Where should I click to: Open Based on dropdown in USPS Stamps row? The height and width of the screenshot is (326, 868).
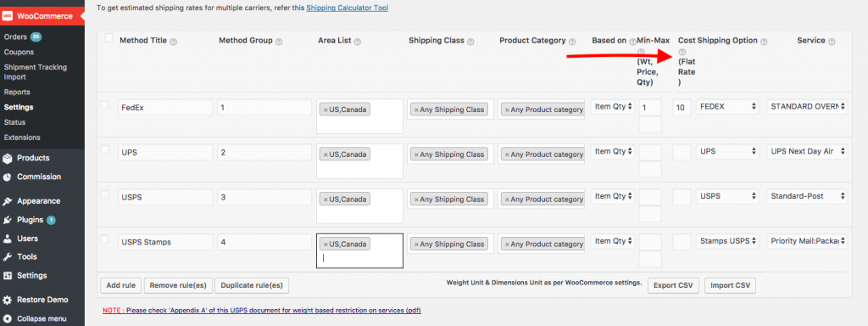[x=613, y=241]
